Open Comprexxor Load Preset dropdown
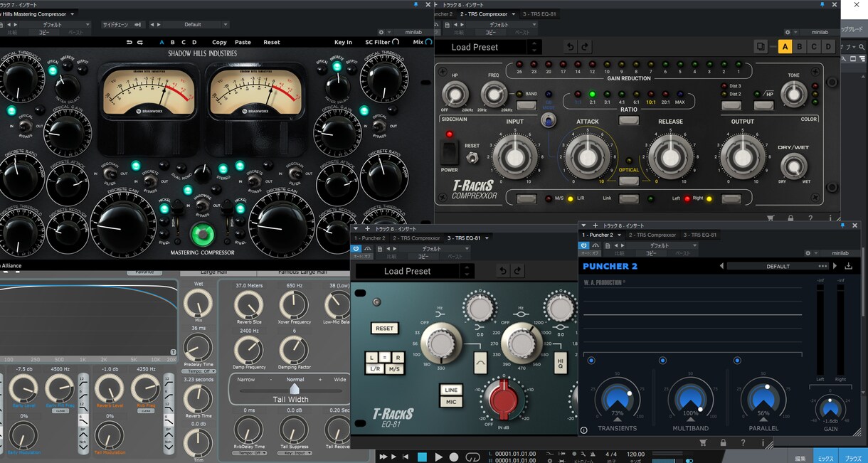868x463 pixels. coord(487,47)
